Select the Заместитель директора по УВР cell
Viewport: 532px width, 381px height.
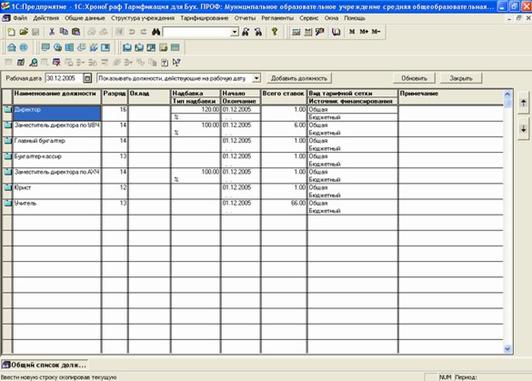57,129
